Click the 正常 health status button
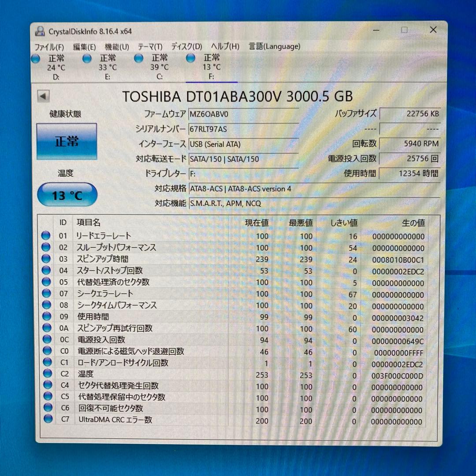 pos(67,141)
